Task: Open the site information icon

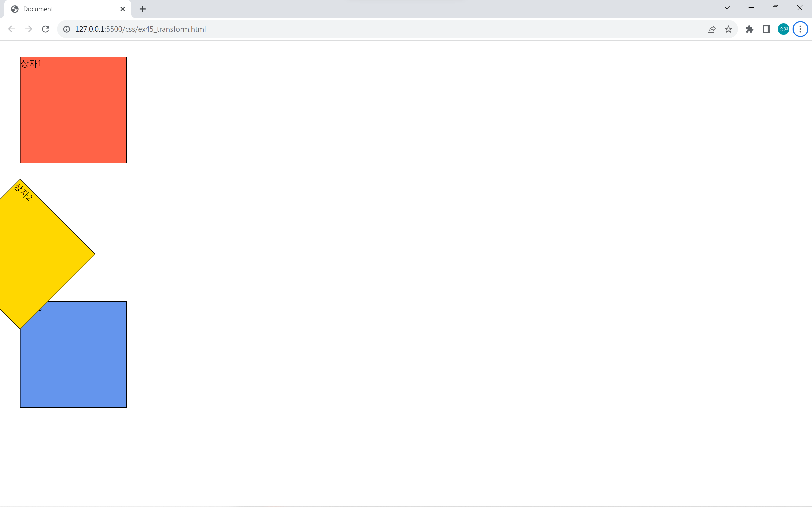Action: [x=67, y=29]
